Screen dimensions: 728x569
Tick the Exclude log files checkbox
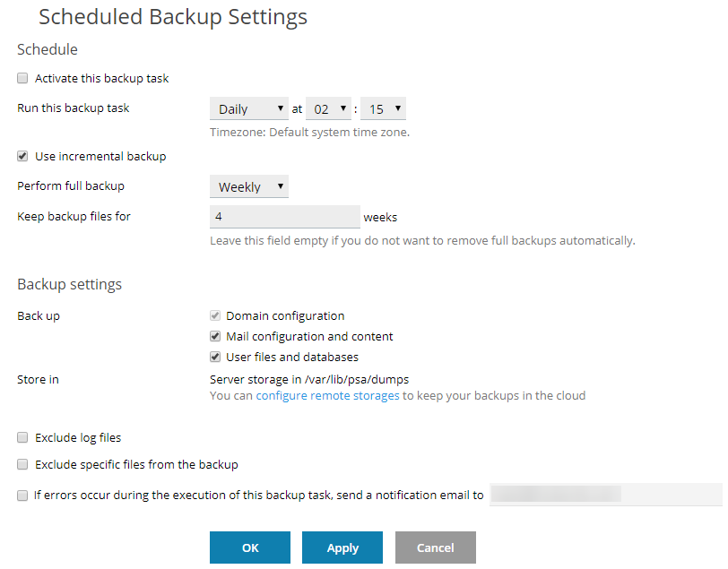pyautogui.click(x=22, y=437)
